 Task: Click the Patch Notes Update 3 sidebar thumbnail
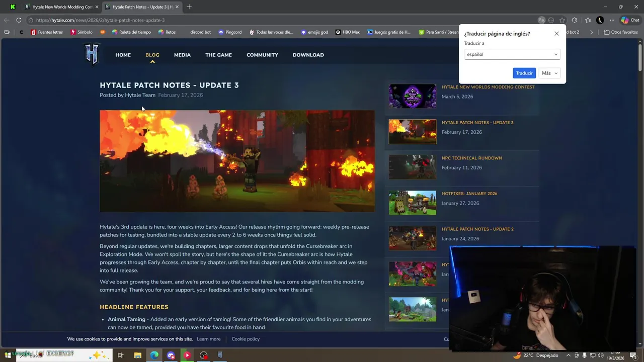coord(413,132)
